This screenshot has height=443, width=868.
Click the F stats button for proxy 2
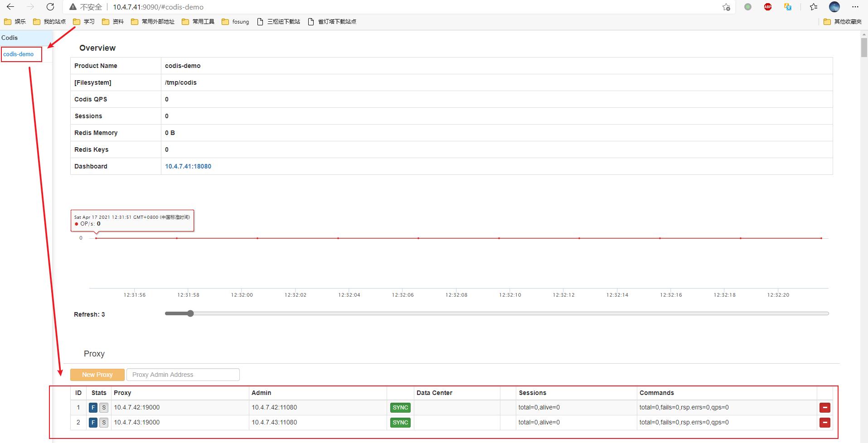coord(93,423)
